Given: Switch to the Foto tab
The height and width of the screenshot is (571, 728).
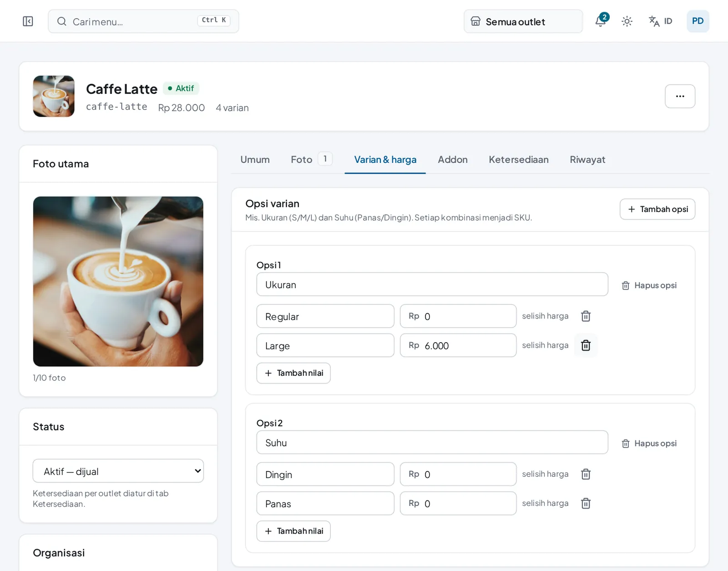Looking at the screenshot, I should pyautogui.click(x=311, y=160).
